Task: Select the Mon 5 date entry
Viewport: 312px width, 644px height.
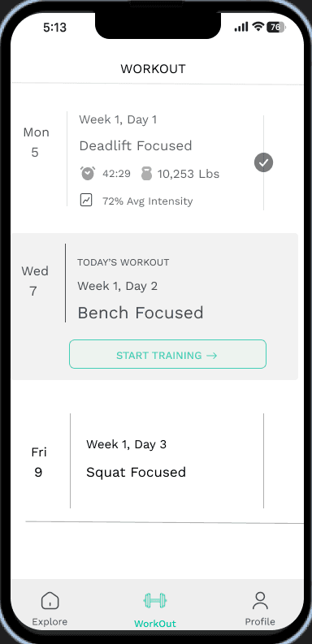Action: point(36,142)
